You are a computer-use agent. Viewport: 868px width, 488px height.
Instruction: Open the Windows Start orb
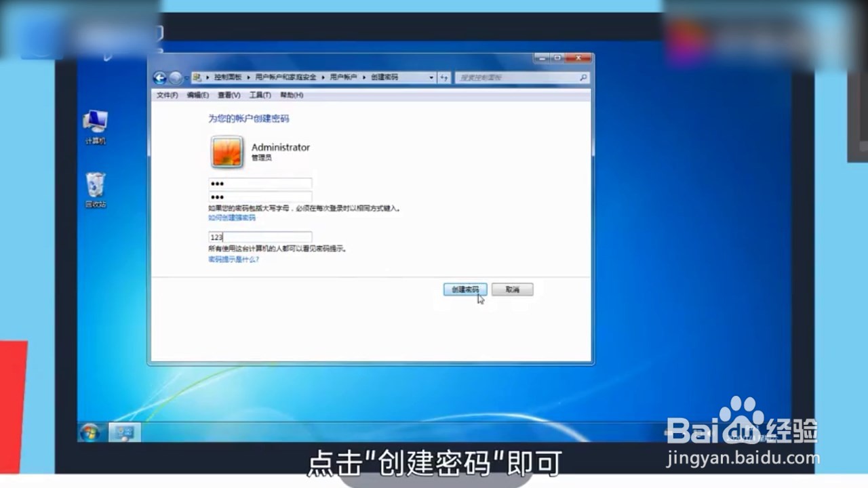90,432
